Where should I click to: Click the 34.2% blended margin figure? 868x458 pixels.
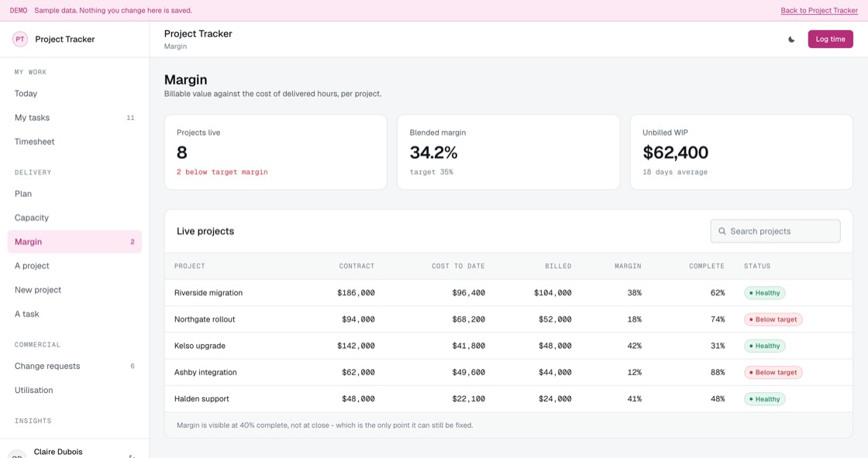(433, 153)
